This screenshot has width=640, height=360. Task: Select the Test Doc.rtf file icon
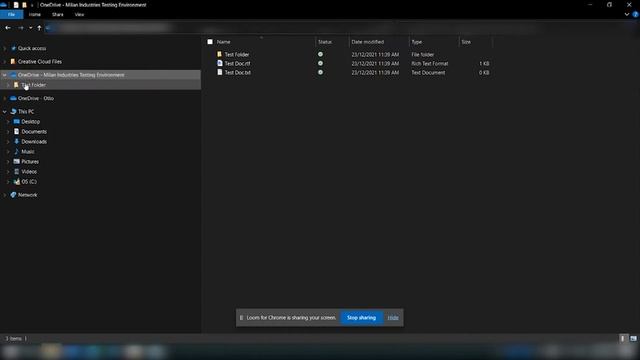coord(220,63)
